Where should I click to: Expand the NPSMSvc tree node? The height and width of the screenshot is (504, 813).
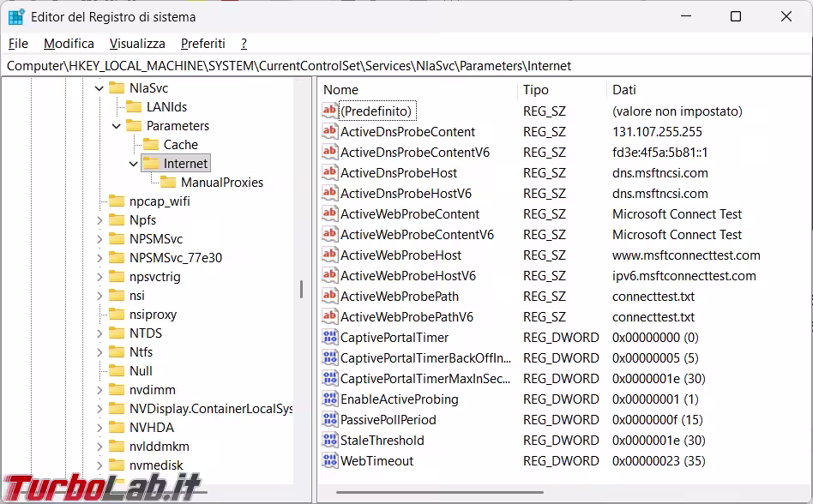[x=99, y=239]
